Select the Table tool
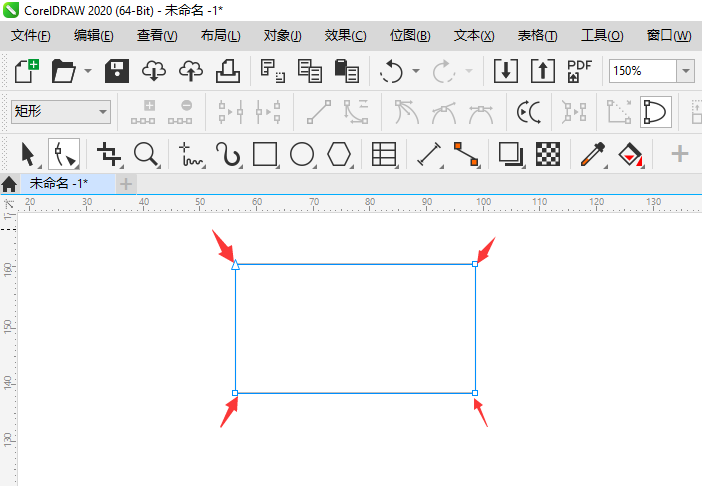Viewport: 702px width, 486px height. click(384, 154)
